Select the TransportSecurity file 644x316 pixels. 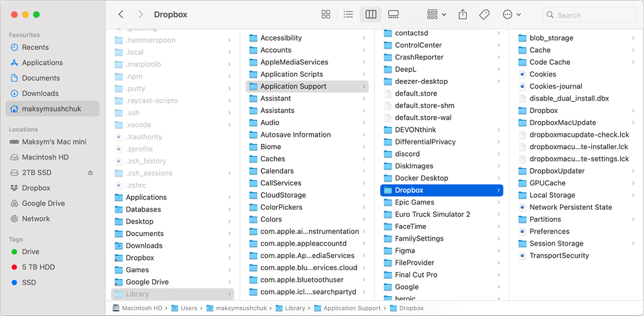pyautogui.click(x=576, y=255)
